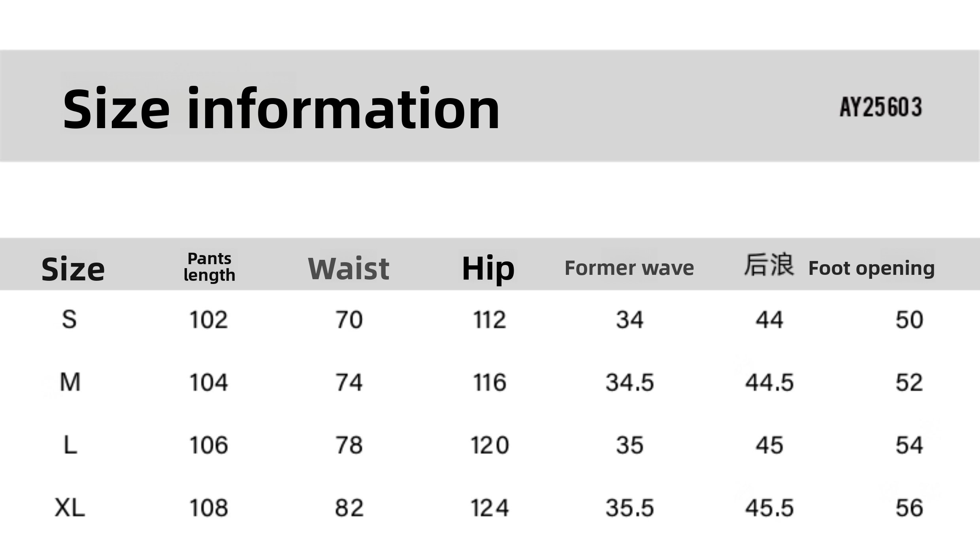Select foot opening value 56
Screen dimensions: 980x541
tap(909, 508)
